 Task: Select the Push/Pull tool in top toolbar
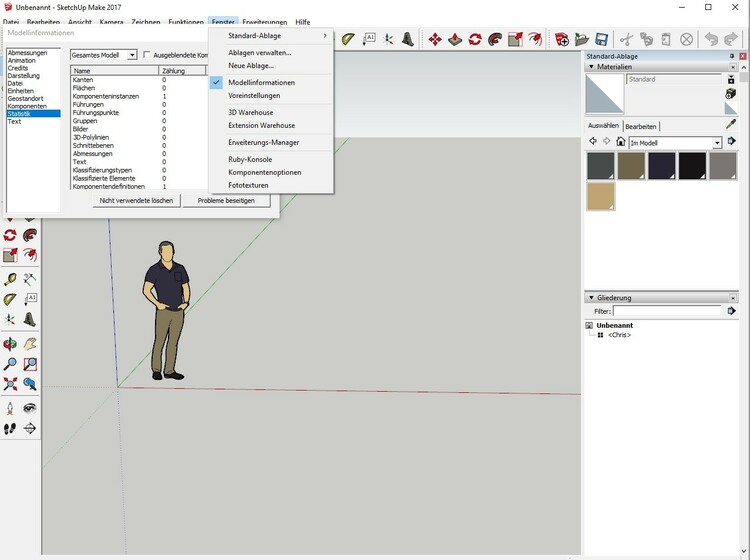coord(455,39)
